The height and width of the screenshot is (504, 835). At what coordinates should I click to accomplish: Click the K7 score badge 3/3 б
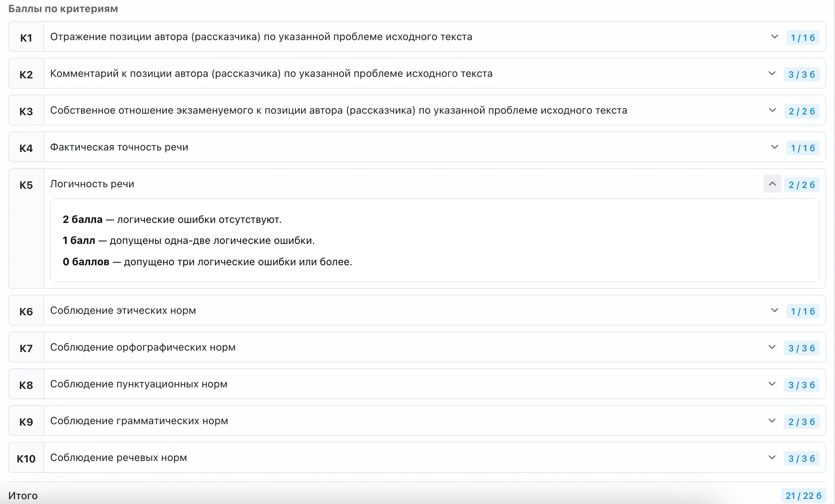(x=802, y=348)
